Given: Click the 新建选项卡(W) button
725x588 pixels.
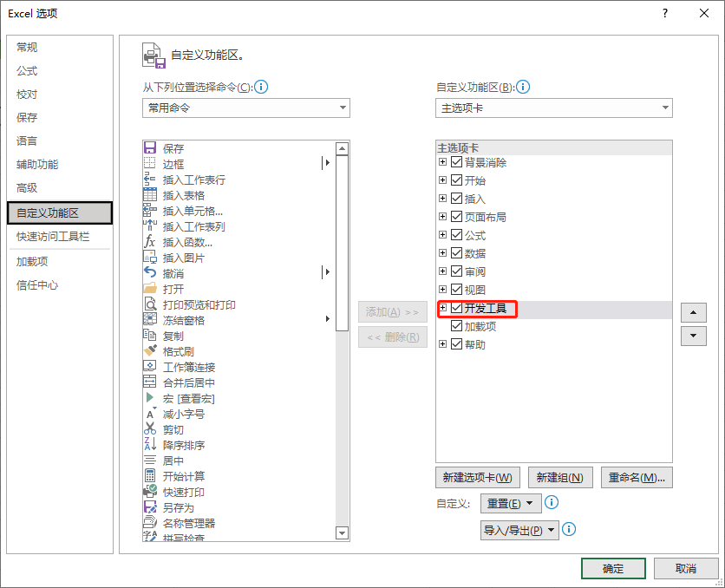Looking at the screenshot, I should [x=478, y=478].
